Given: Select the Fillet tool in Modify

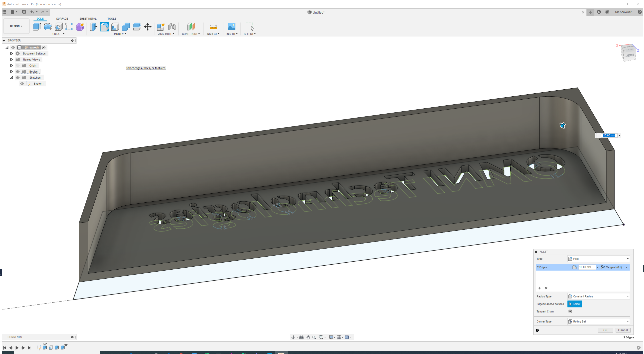Looking at the screenshot, I should point(105,27).
